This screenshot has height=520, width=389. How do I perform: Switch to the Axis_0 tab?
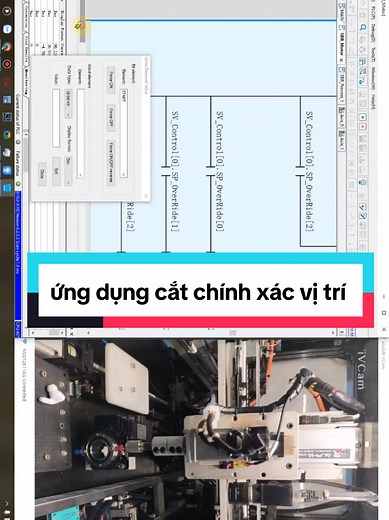click(x=341, y=117)
